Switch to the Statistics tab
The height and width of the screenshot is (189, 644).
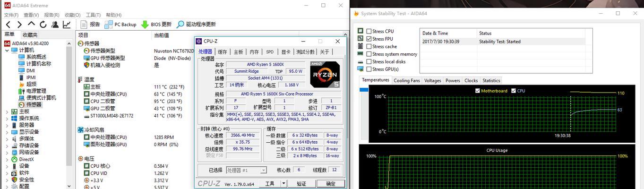point(491,81)
